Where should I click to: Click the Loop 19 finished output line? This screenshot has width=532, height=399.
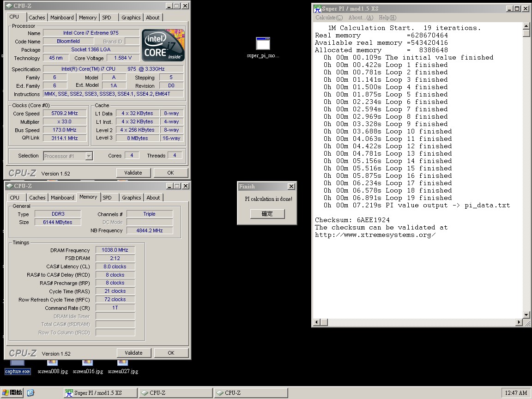(x=387, y=198)
